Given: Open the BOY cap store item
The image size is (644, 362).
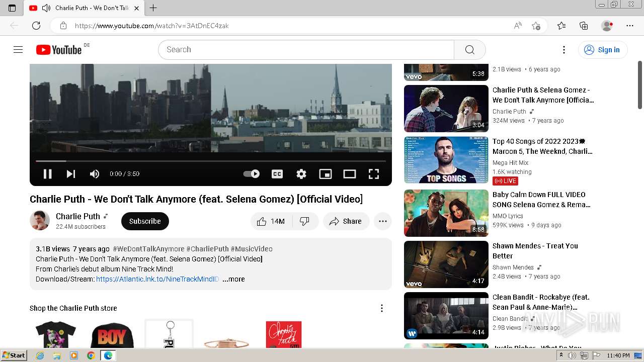Looking at the screenshot, I should point(112,334).
